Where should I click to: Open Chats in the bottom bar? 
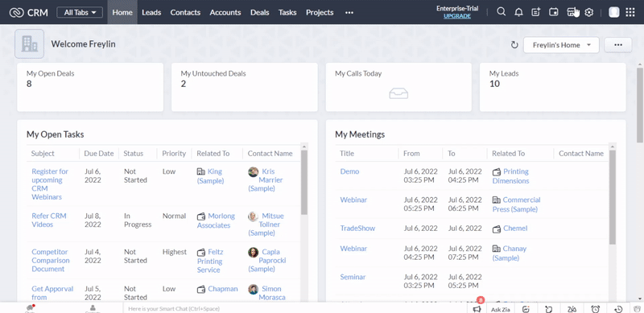(x=30, y=308)
